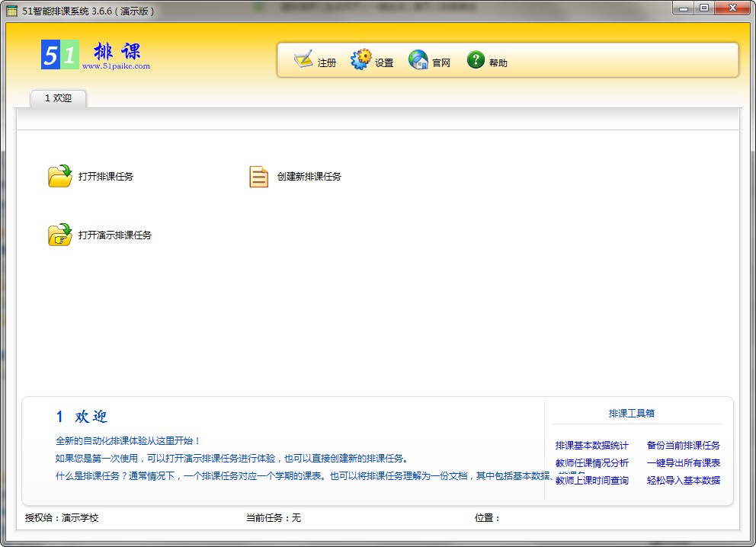Click the 打开演示排课任务 text label
Viewport: 756px width, 547px height.
(115, 235)
